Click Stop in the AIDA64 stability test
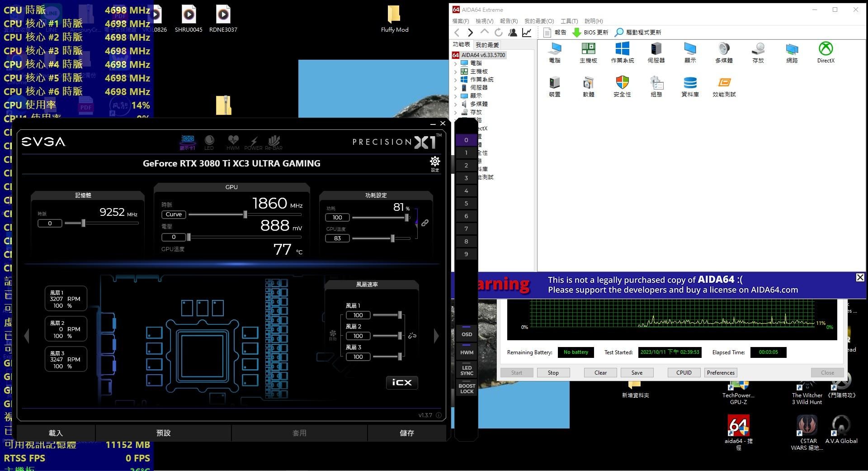The height and width of the screenshot is (471, 868). [553, 373]
